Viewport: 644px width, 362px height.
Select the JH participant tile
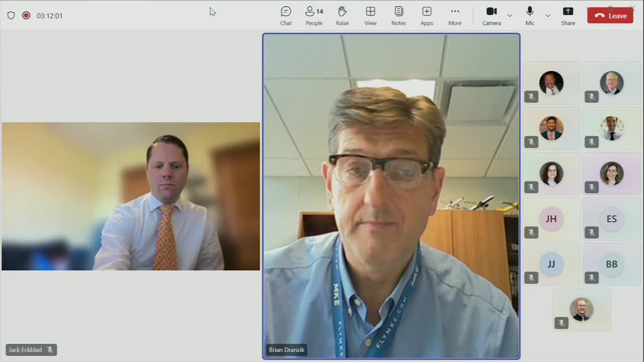551,219
